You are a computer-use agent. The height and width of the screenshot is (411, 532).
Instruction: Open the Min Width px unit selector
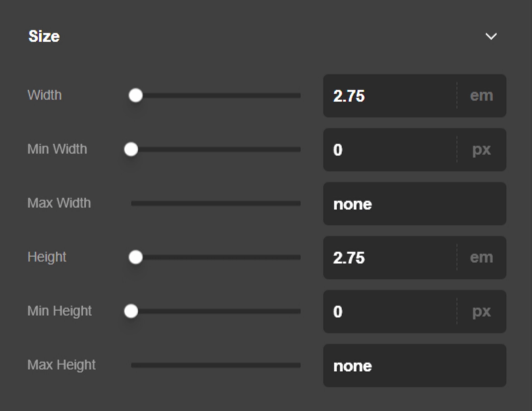(x=482, y=150)
